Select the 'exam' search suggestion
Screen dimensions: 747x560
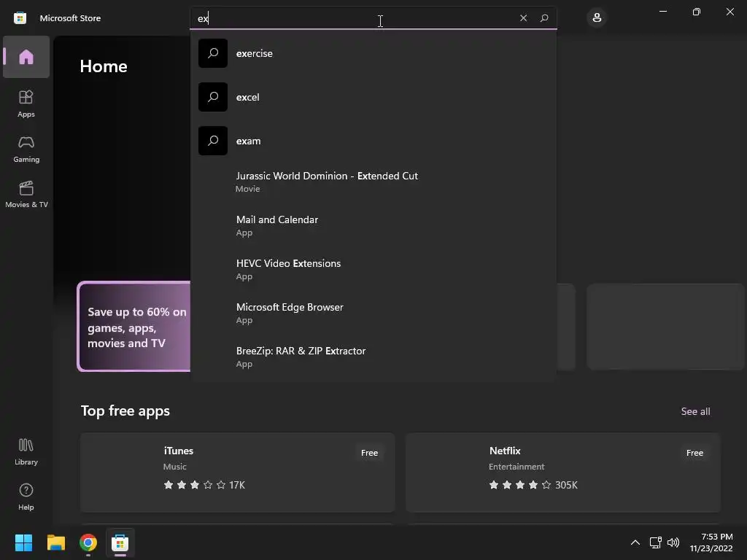[x=373, y=141]
